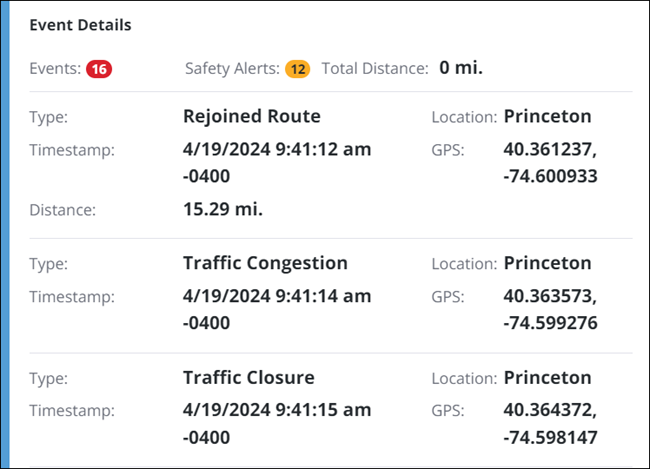Click the Total Distance value 0 mi.
The image size is (650, 469).
point(461,69)
